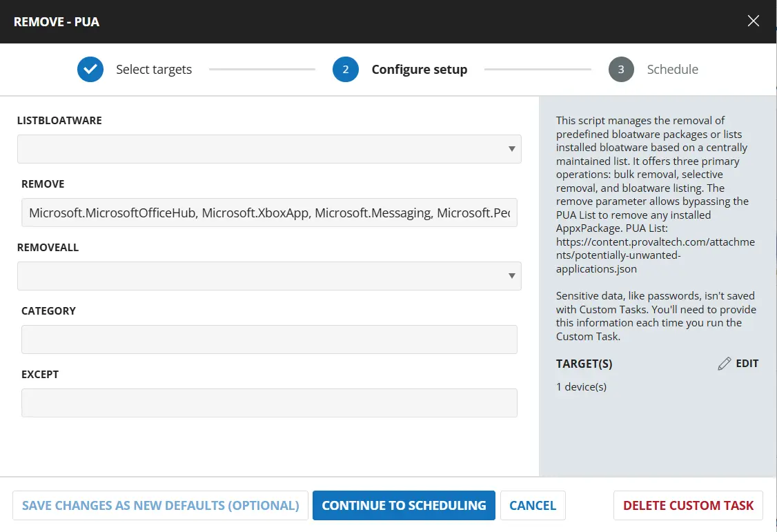Focus the REMOVE text field
Viewport: 777px width, 532px height.
pyautogui.click(x=269, y=213)
